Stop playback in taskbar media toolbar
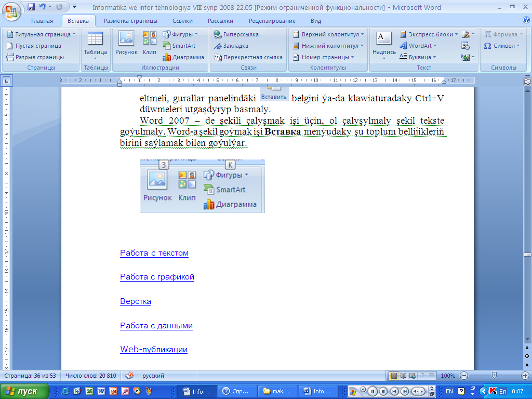The width and height of the screenshot is (532, 399). point(383,392)
